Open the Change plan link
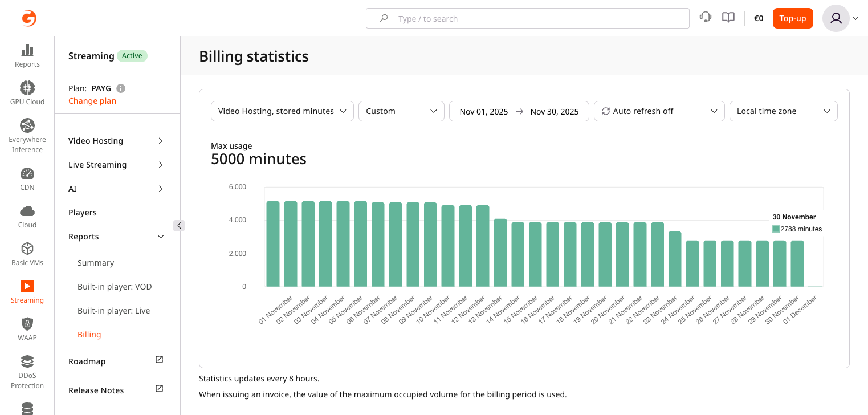This screenshot has height=415, width=868. pyautogui.click(x=92, y=101)
